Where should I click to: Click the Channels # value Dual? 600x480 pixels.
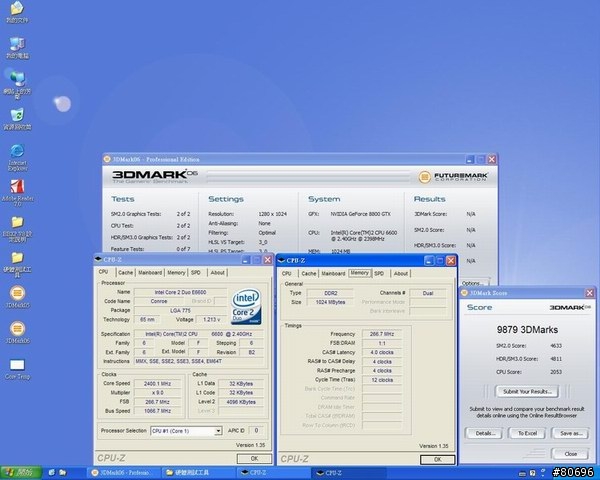pos(428,293)
